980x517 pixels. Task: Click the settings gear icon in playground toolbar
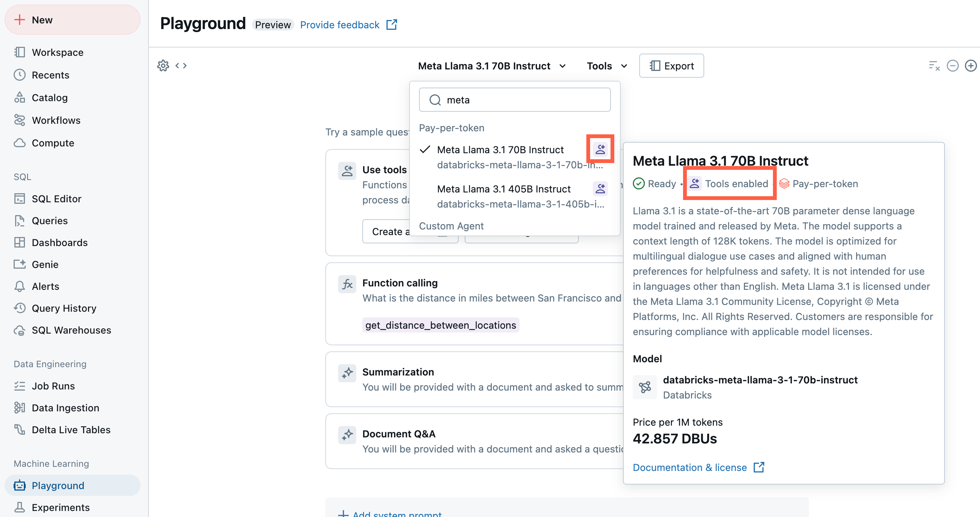(x=163, y=65)
